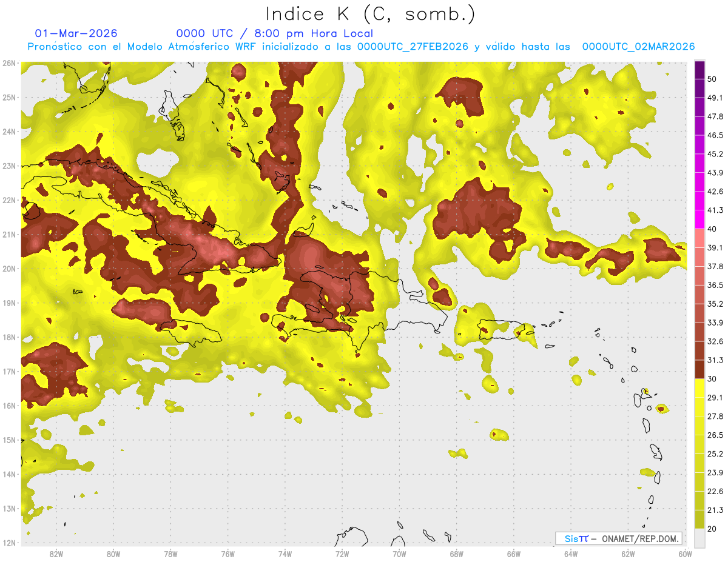Select the date label '01-Mar-2026'
Screen dimensions: 728x562
click(x=76, y=33)
